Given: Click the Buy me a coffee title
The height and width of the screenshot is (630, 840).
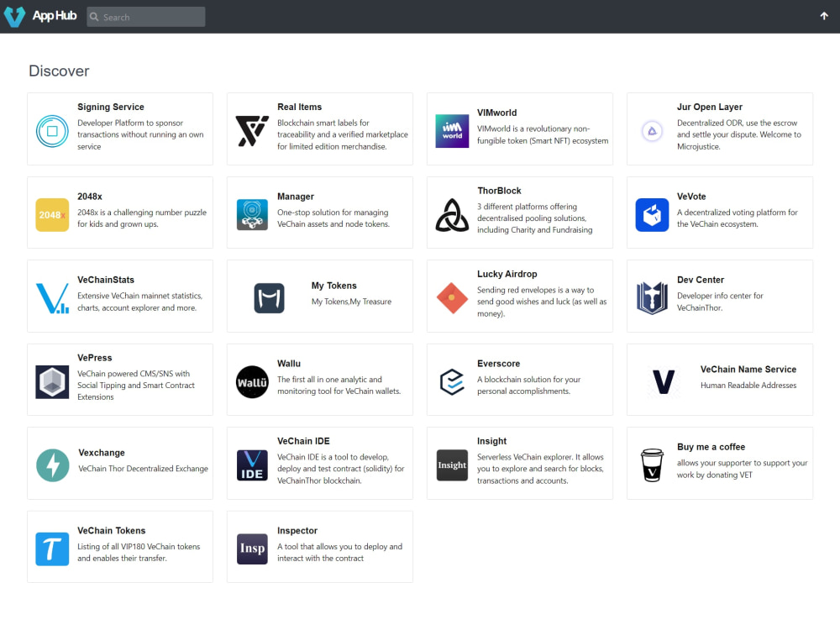Looking at the screenshot, I should pyautogui.click(x=711, y=447).
